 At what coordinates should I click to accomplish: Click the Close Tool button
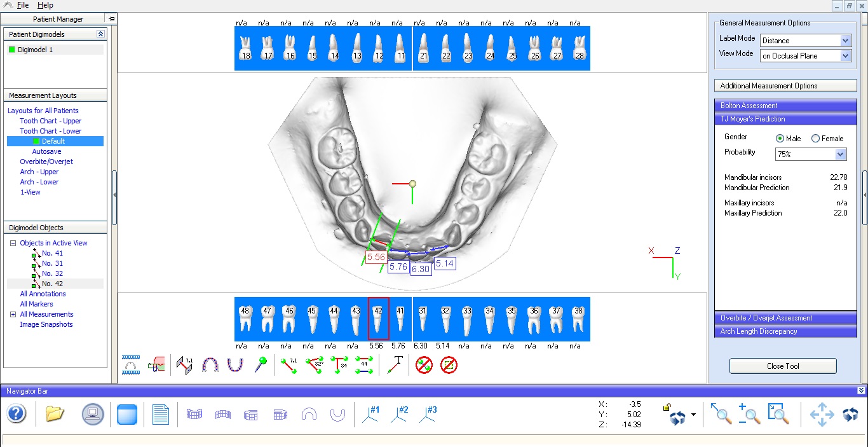pos(782,366)
